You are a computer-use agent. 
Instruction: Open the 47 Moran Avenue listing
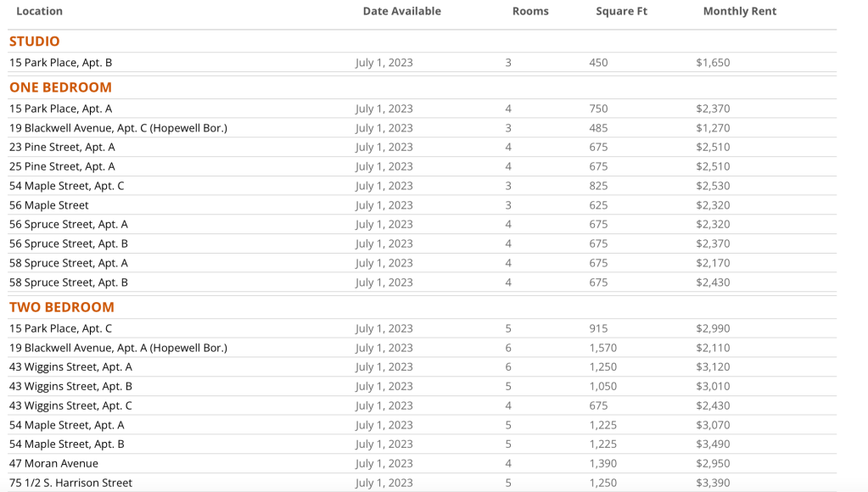(53, 463)
